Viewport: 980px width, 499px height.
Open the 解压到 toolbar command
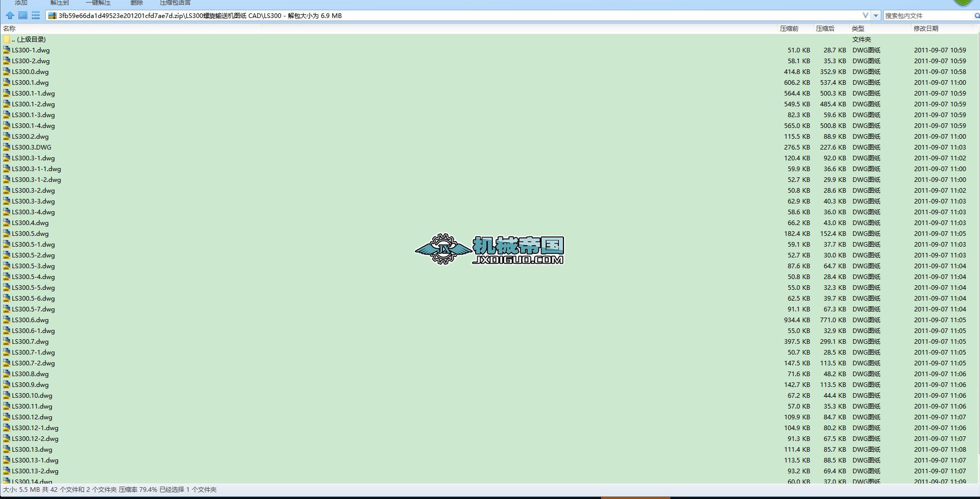(x=60, y=3)
